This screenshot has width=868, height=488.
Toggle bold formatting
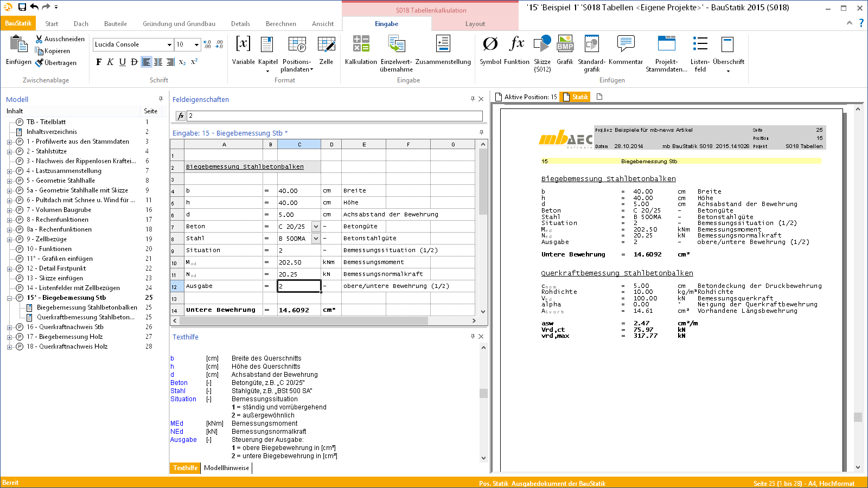coord(99,62)
